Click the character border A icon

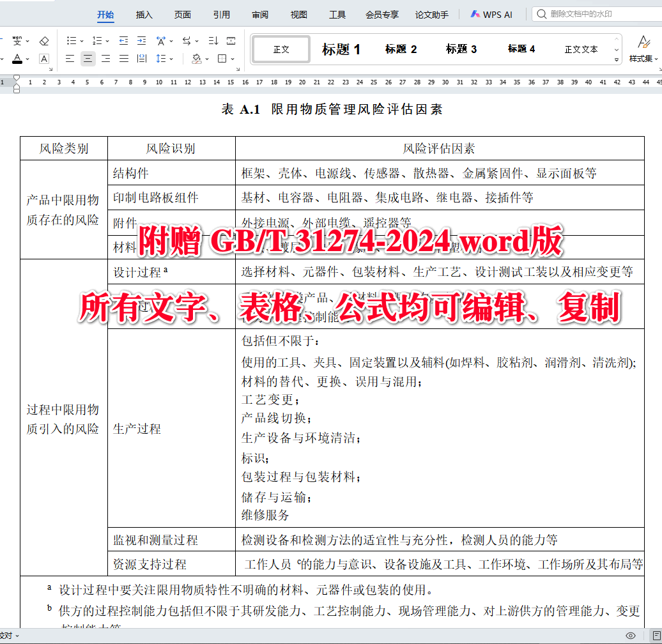tap(44, 59)
